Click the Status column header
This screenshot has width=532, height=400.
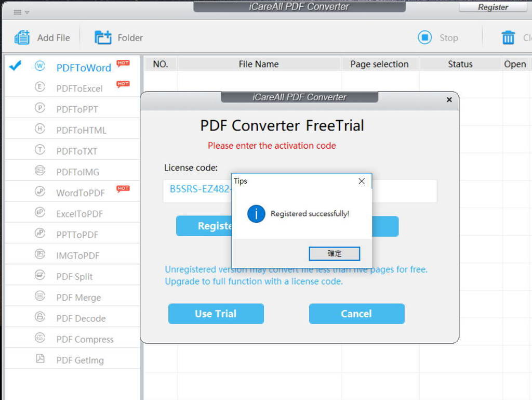pos(460,64)
